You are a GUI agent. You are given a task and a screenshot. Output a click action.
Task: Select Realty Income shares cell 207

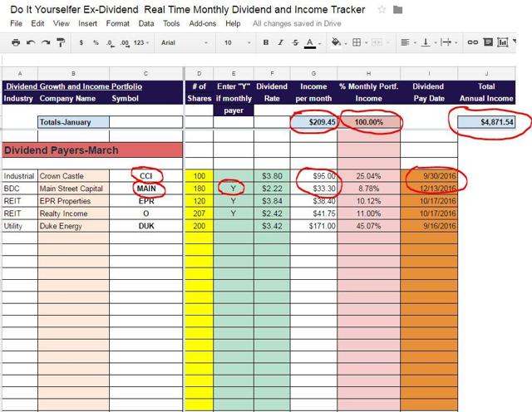coord(199,213)
